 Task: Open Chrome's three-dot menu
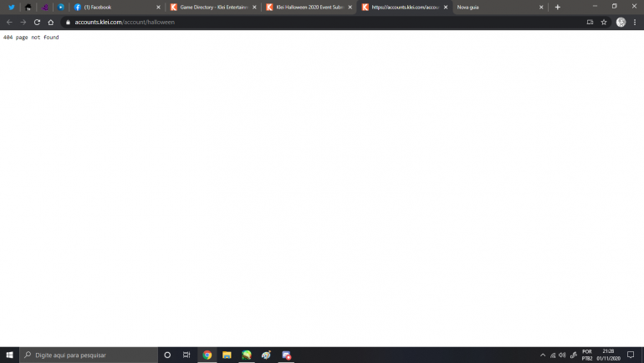coord(635,23)
